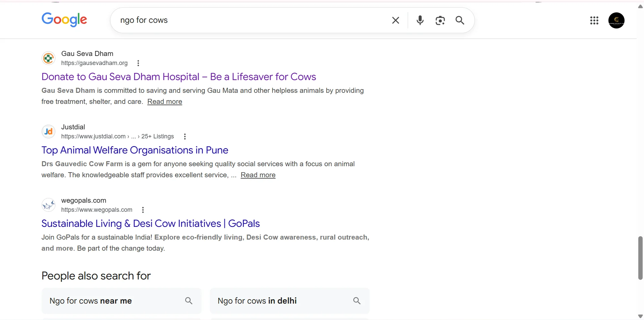Search icon on 'Ngo for cows in delhi'

tap(357, 301)
